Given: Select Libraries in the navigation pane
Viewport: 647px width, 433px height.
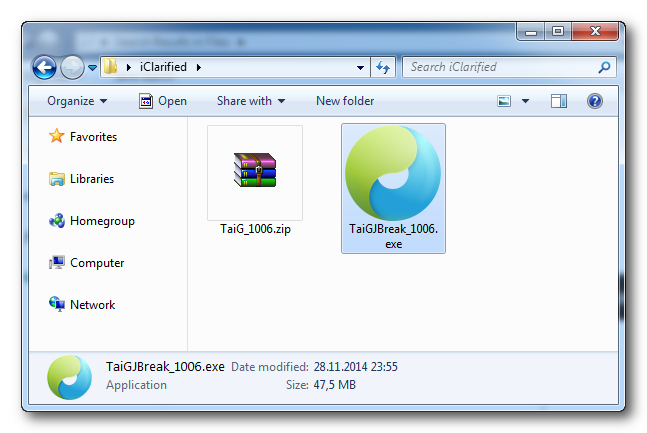Looking at the screenshot, I should pos(91,179).
